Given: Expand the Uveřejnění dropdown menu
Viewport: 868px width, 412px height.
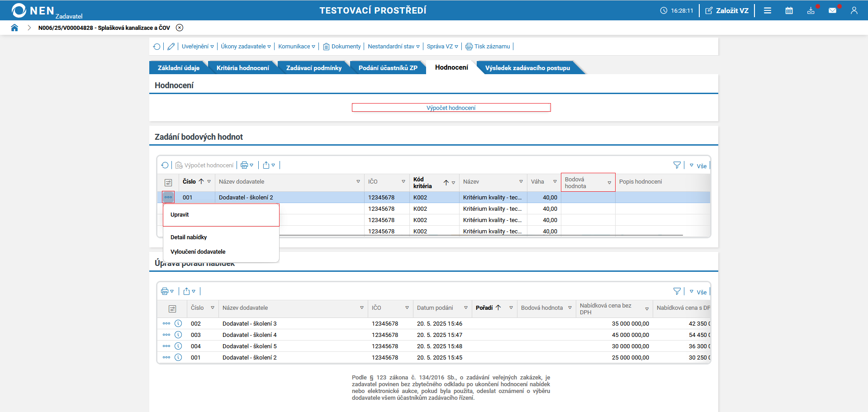Looking at the screenshot, I should tap(198, 47).
